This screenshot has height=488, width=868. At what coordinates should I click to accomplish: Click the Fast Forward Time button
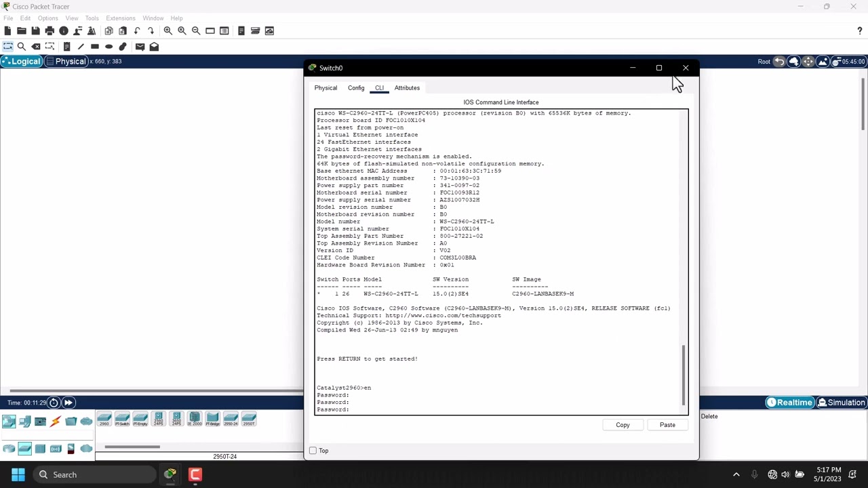pos(68,403)
